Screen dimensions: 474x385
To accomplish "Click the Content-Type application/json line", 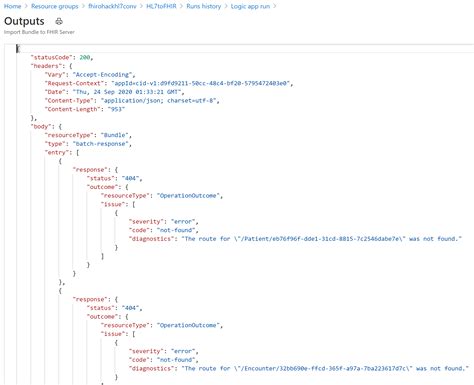I will click(132, 101).
